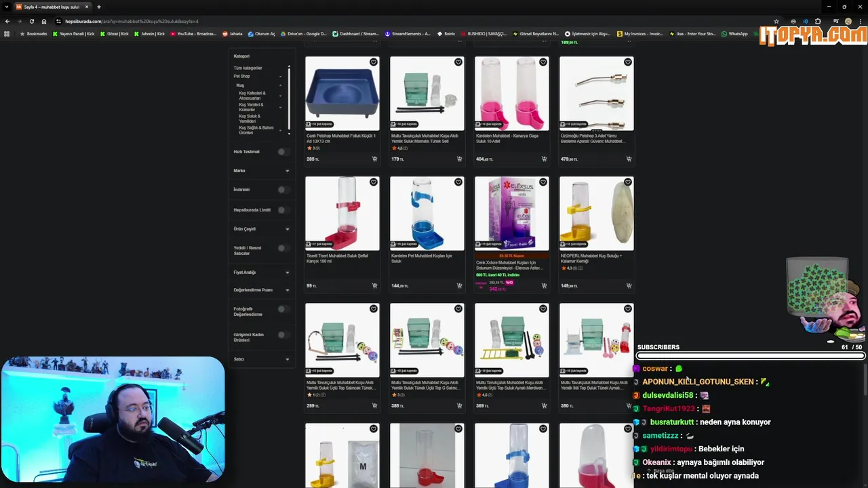This screenshot has width=868, height=488.
Task: Favorite the 299 TL Mutlu Tavukçuluk set
Action: pyautogui.click(x=374, y=308)
